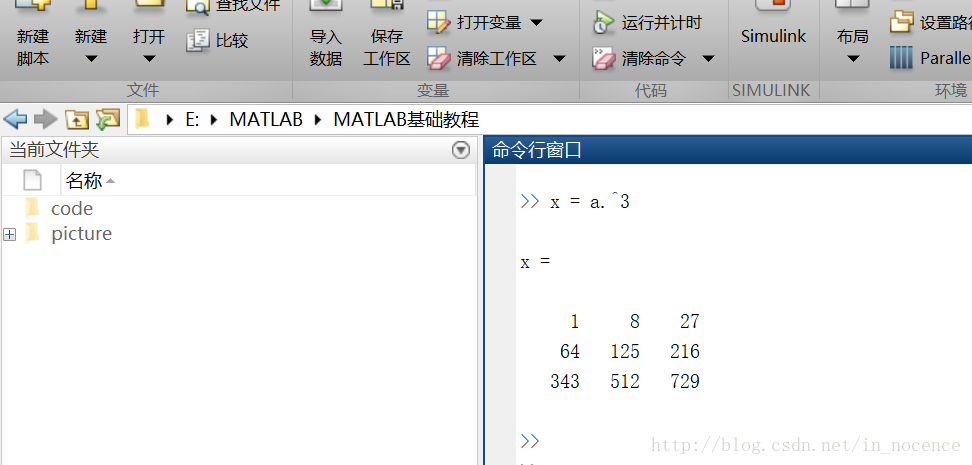This screenshot has height=465, width=972.
Task: Go back with the blue left arrow
Action: pos(15,118)
